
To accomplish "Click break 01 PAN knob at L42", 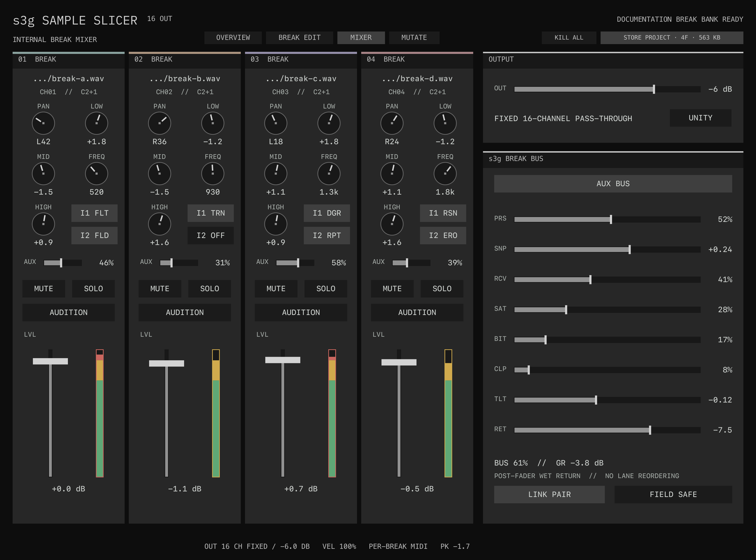I will coord(43,123).
